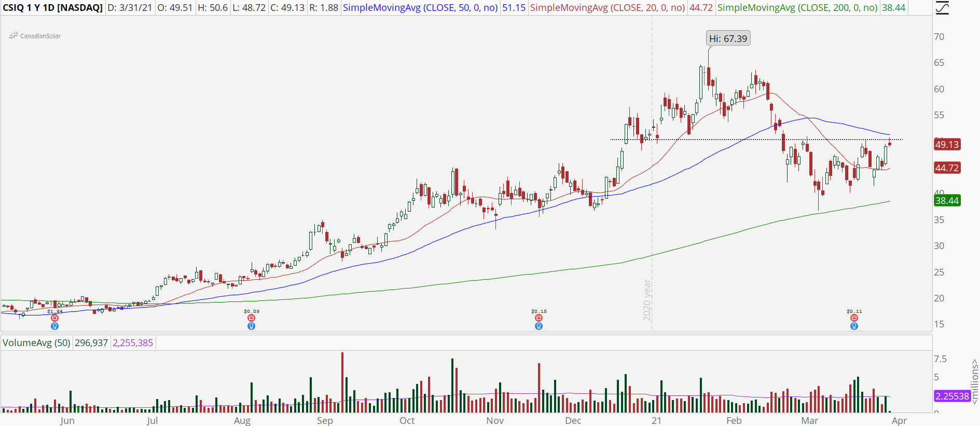Click the CSIQ 1 Y 1D [NASDAQ] title
The height and width of the screenshot is (426, 980).
[53, 8]
